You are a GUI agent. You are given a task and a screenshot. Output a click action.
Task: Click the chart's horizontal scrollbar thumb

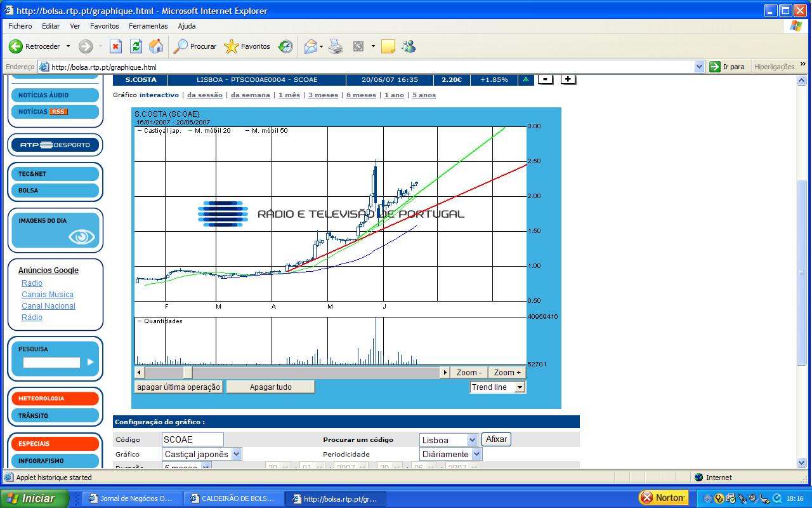click(187, 373)
